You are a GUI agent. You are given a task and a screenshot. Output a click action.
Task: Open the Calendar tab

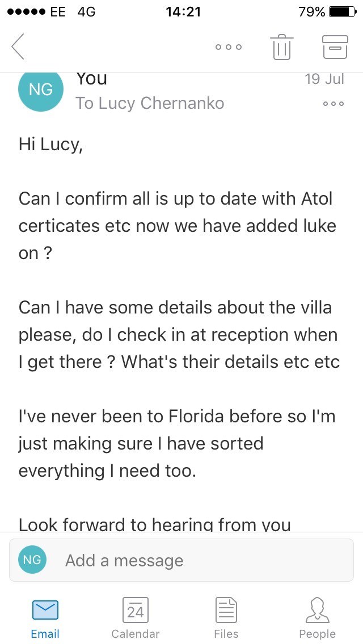click(x=136, y=618)
